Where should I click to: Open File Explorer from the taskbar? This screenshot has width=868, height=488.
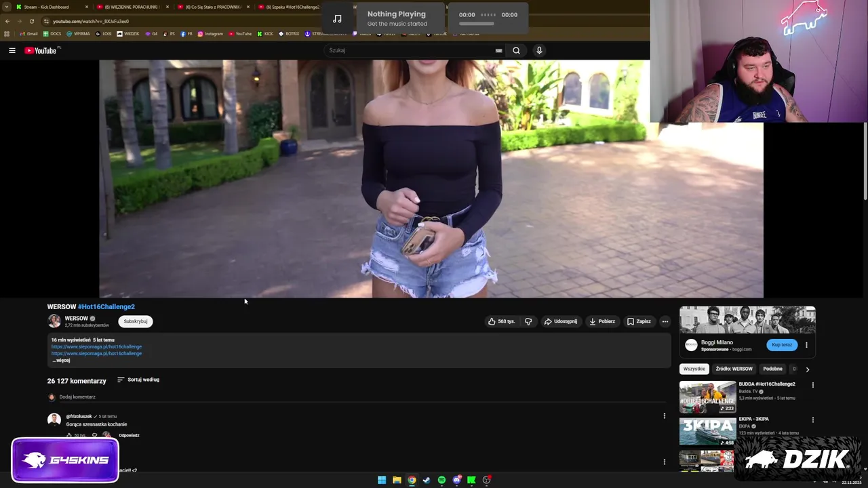point(397,480)
